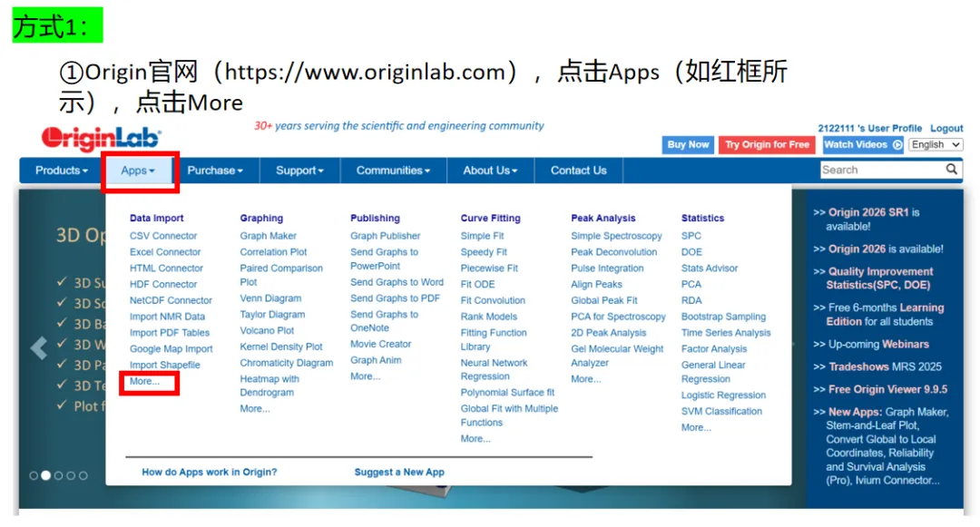Open the Volcano Plot app
Viewport: 980px width, 527px height.
[267, 330]
